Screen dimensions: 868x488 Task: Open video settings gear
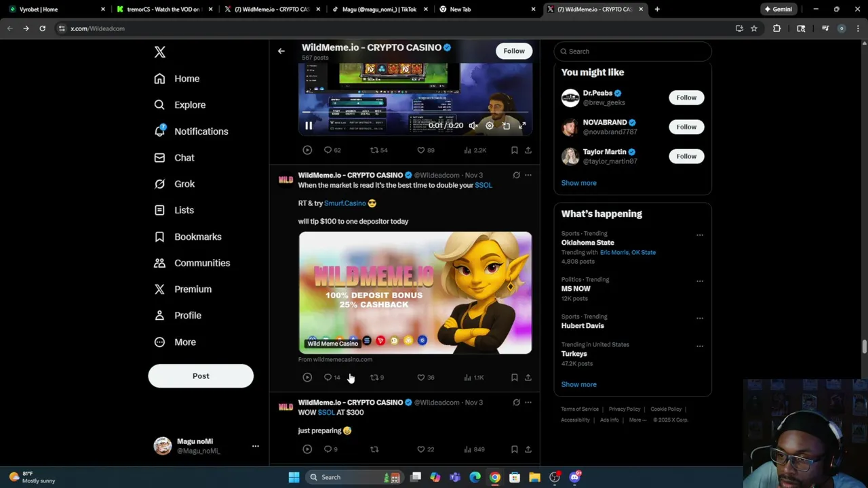490,125
